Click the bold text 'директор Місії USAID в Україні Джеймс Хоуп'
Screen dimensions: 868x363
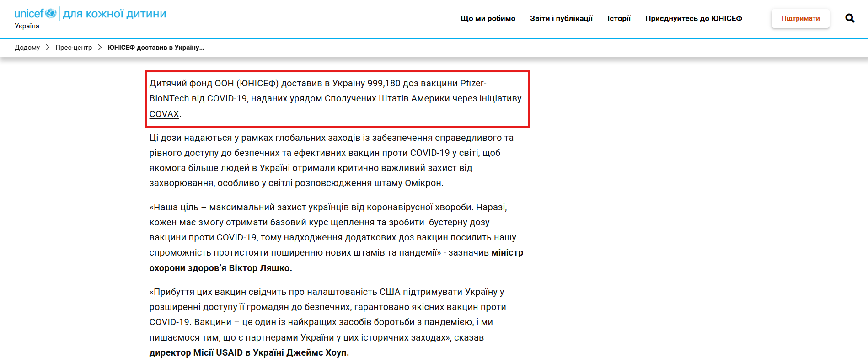click(249, 352)
